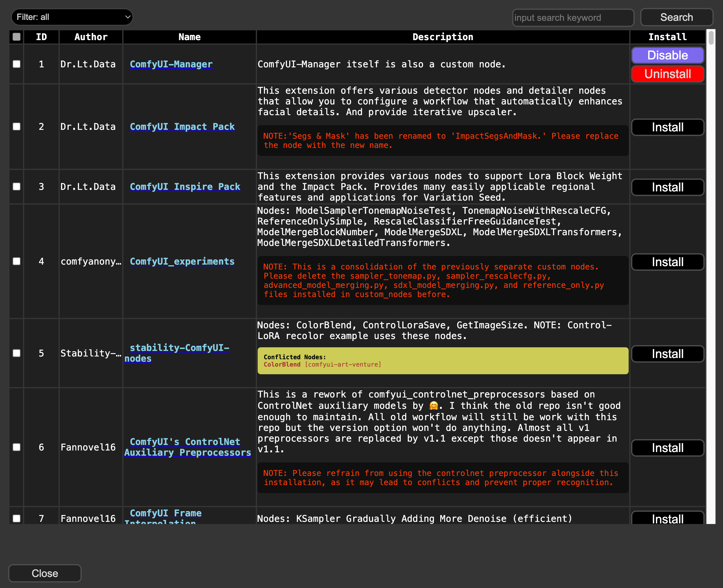
Task: Open the Filter: all dropdown
Action: click(x=72, y=17)
